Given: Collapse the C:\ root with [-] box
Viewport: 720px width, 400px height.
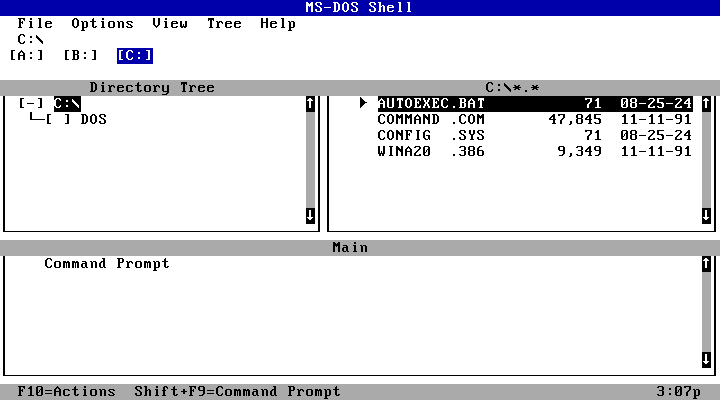Looking at the screenshot, I should [x=31, y=103].
